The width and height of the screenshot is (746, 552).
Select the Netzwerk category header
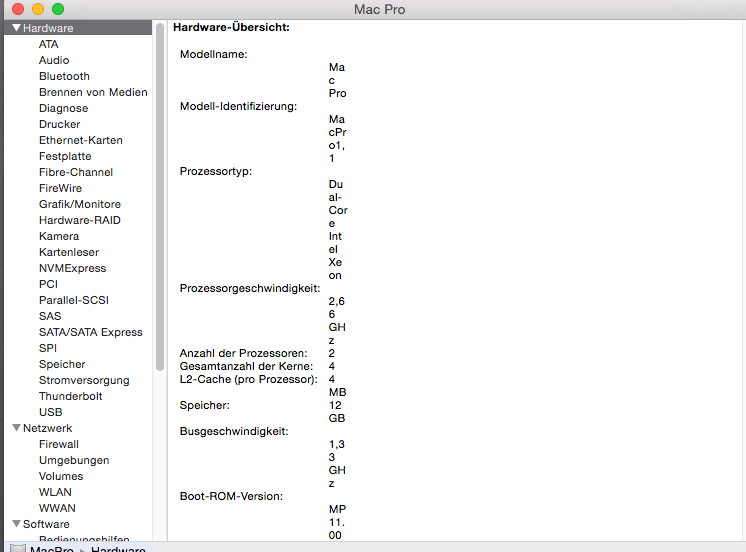(48, 428)
